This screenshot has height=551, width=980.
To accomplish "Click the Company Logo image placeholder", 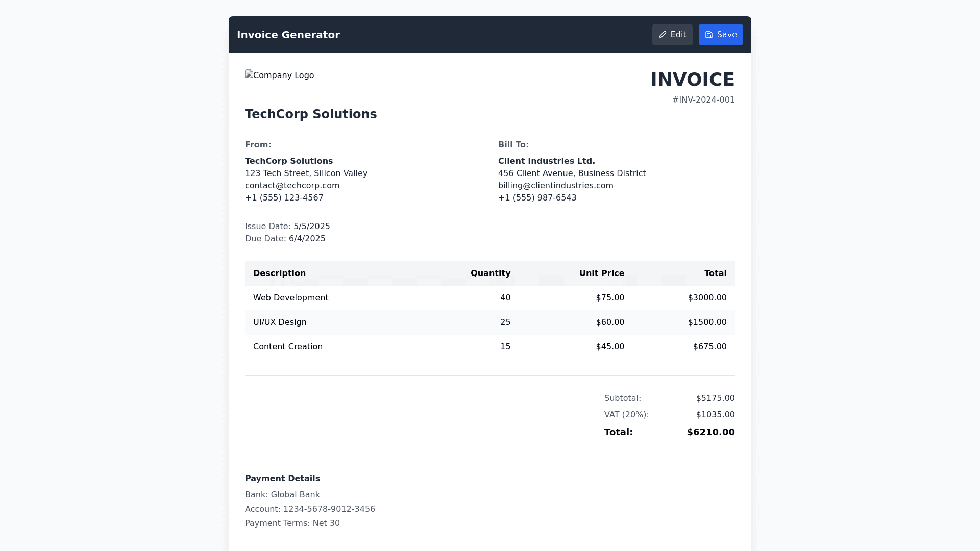I will (x=279, y=76).
